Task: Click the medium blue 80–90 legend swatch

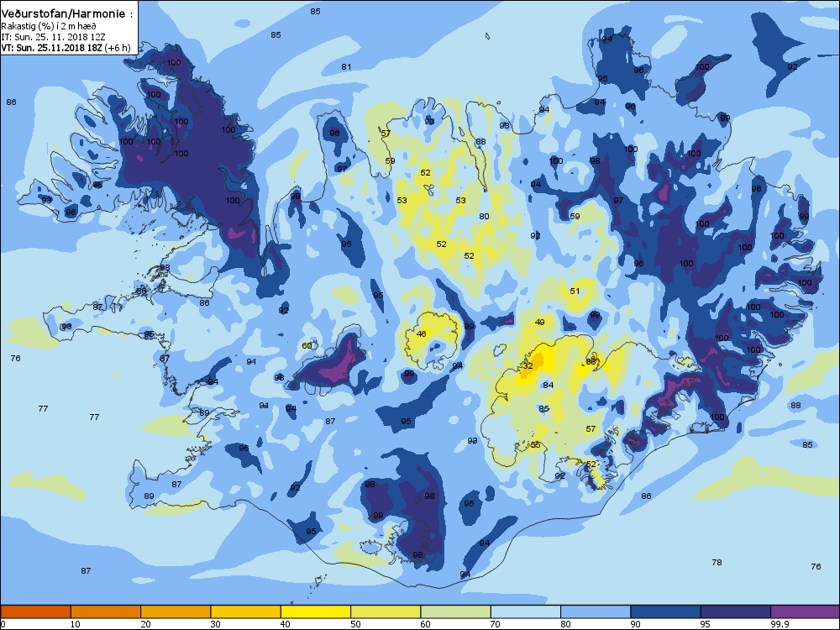Action: pos(596,612)
